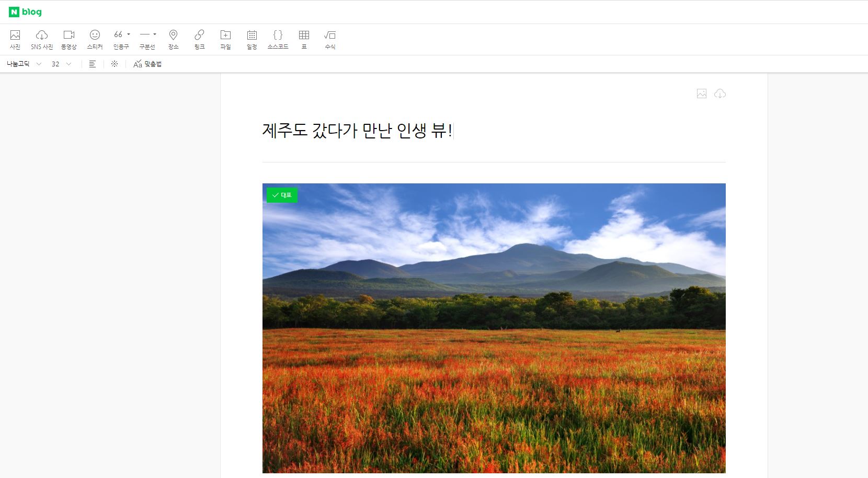Open the 스티커 sticker picker
Screen dimensions: 868x478
pos(95,39)
